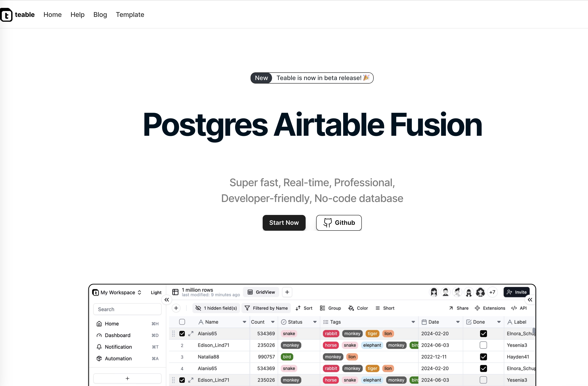Click the date cell 2022-12-11

pyautogui.click(x=441, y=357)
